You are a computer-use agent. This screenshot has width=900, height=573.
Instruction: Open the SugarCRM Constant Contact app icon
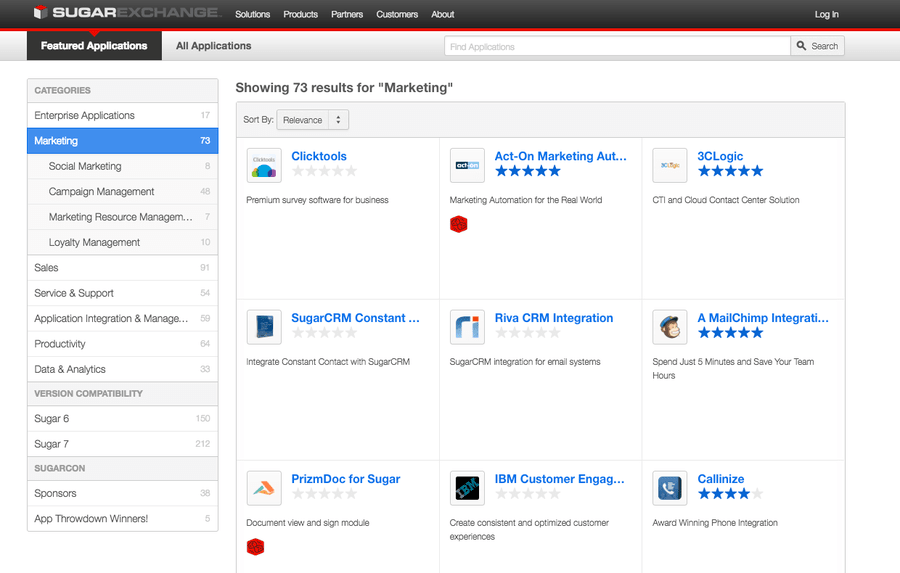pyautogui.click(x=264, y=327)
